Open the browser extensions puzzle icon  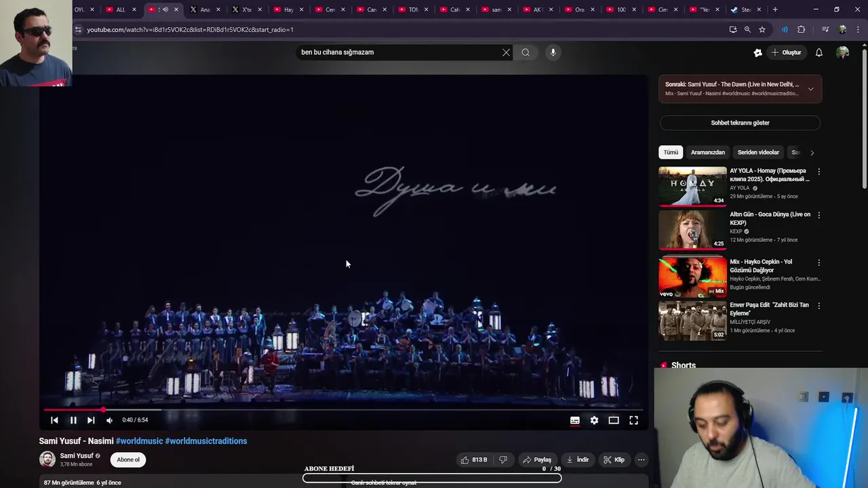(x=802, y=30)
